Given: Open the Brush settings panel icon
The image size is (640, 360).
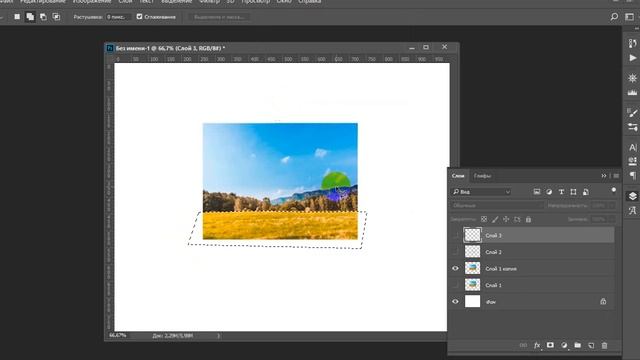Looking at the screenshot, I should point(632,113).
